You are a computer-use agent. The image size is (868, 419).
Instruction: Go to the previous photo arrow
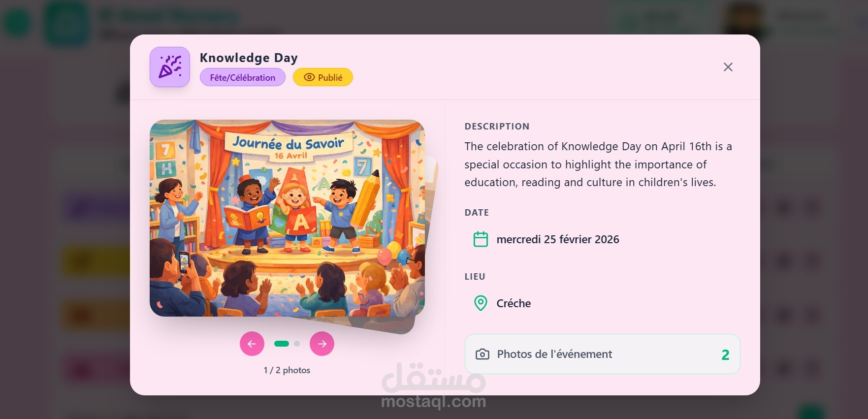coord(252,344)
